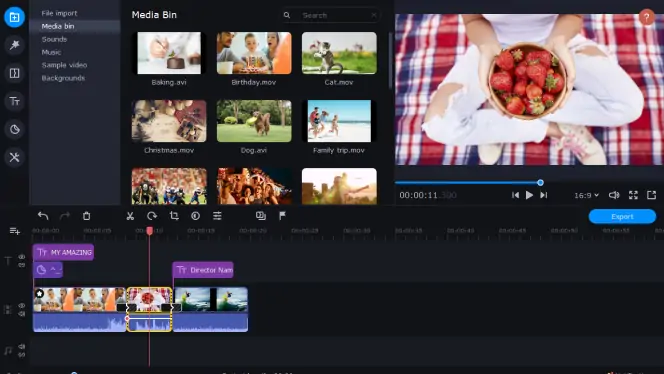This screenshot has width=664, height=374.
Task: Select the sticker clip on timeline
Action: [48, 270]
